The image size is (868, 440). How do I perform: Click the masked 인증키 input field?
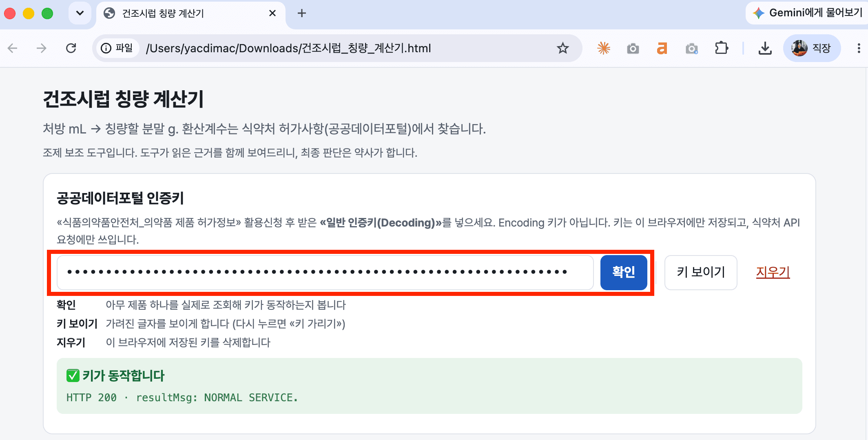325,272
